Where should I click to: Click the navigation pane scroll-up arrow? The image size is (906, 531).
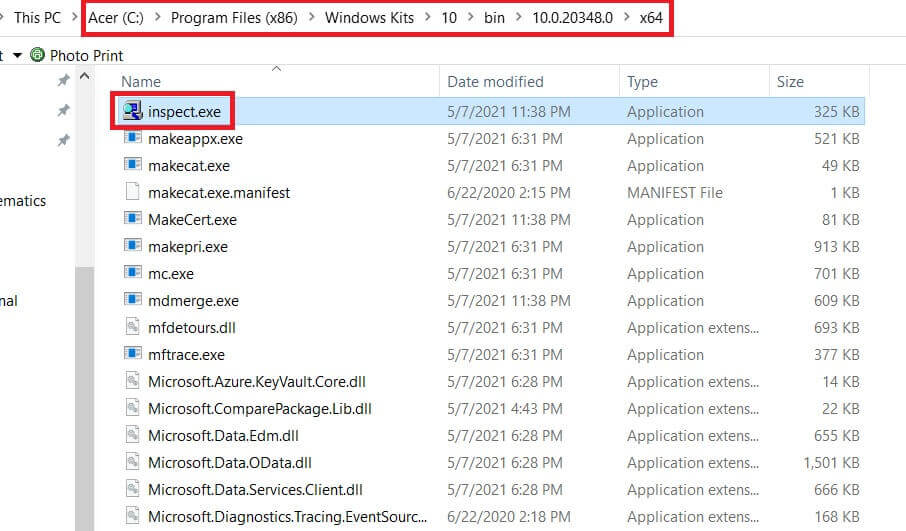coord(85,76)
